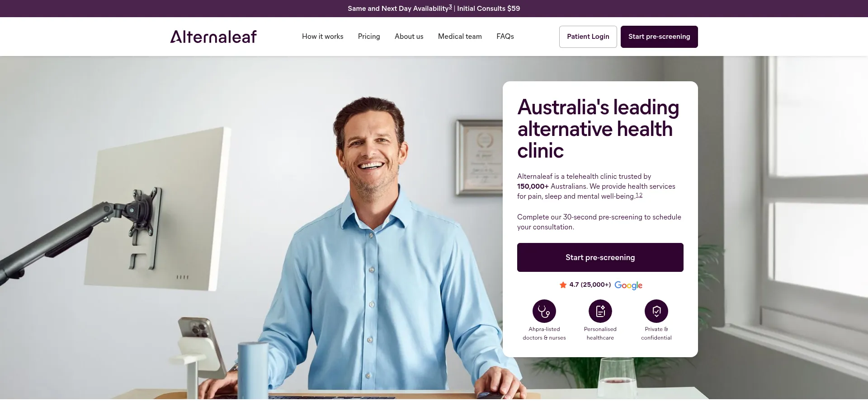Open the Pricing menu item
This screenshot has width=868, height=401.
[369, 37]
